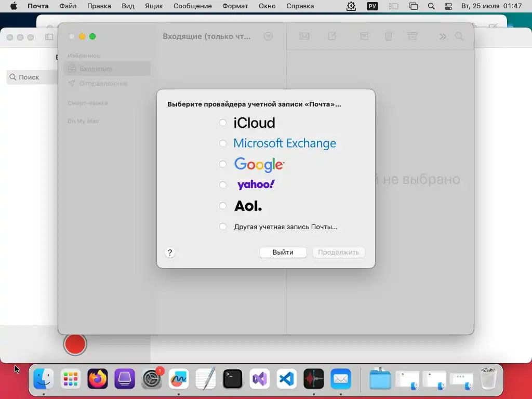The width and height of the screenshot is (532, 399).
Task: Select the Yahoo provider option
Action: click(222, 185)
